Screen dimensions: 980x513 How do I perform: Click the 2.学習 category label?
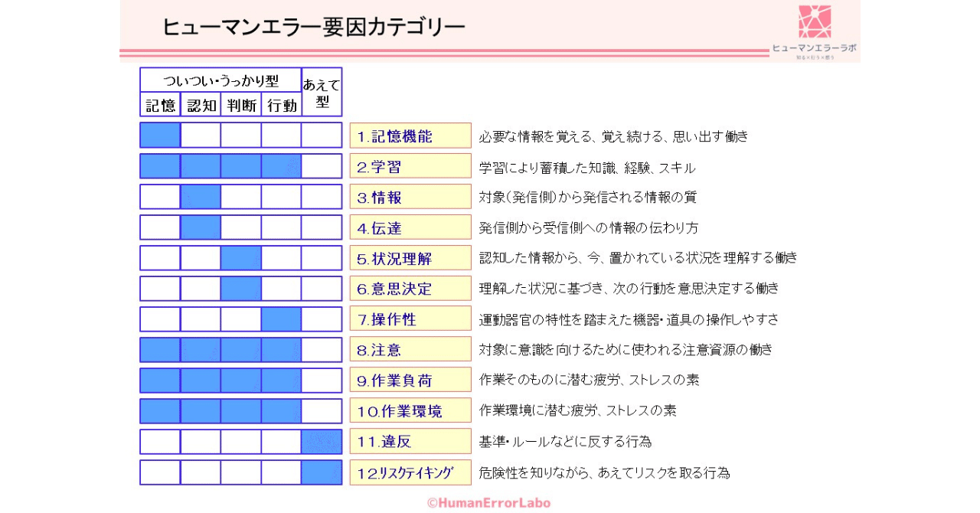[x=410, y=166]
